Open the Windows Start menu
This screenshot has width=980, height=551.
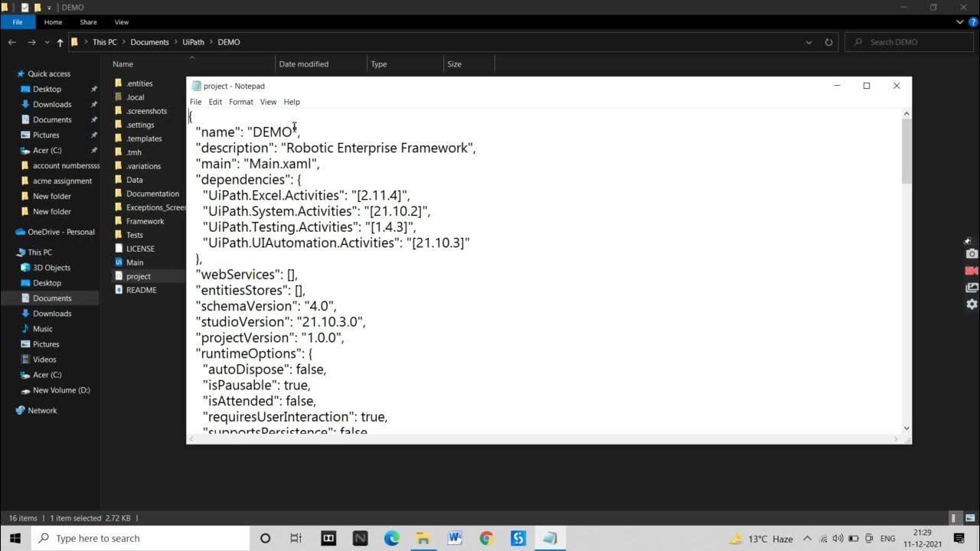[15, 538]
